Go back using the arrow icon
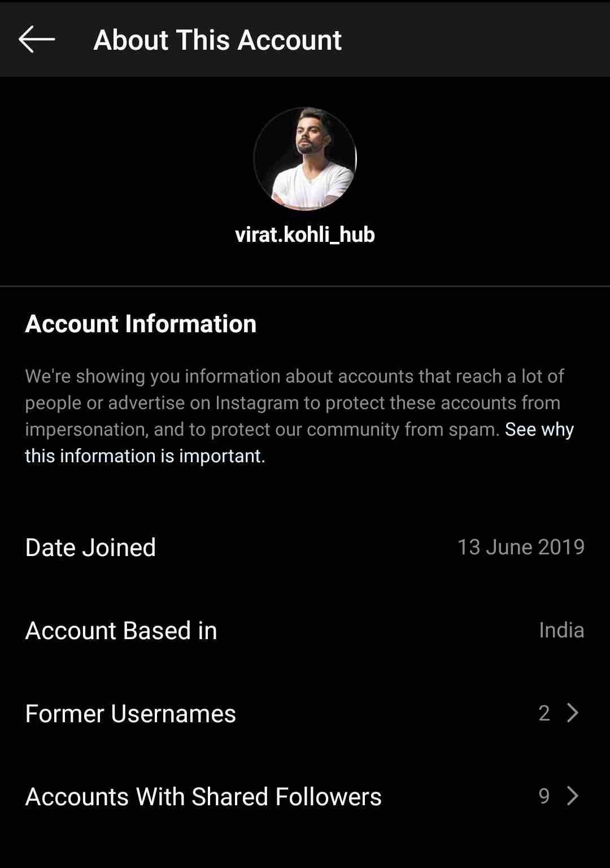Viewport: 610px width, 868px height. tap(37, 40)
